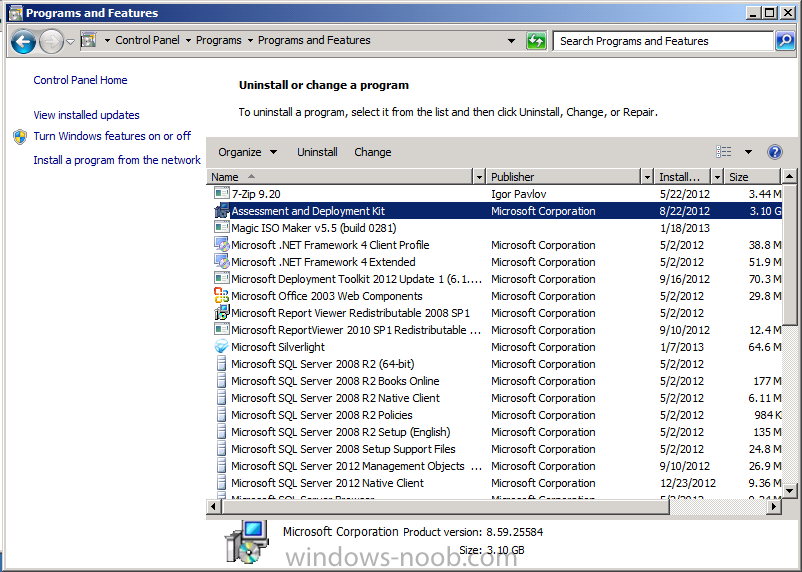The image size is (802, 572).
Task: Click the 12/23/2012 install date cell
Action: (688, 483)
